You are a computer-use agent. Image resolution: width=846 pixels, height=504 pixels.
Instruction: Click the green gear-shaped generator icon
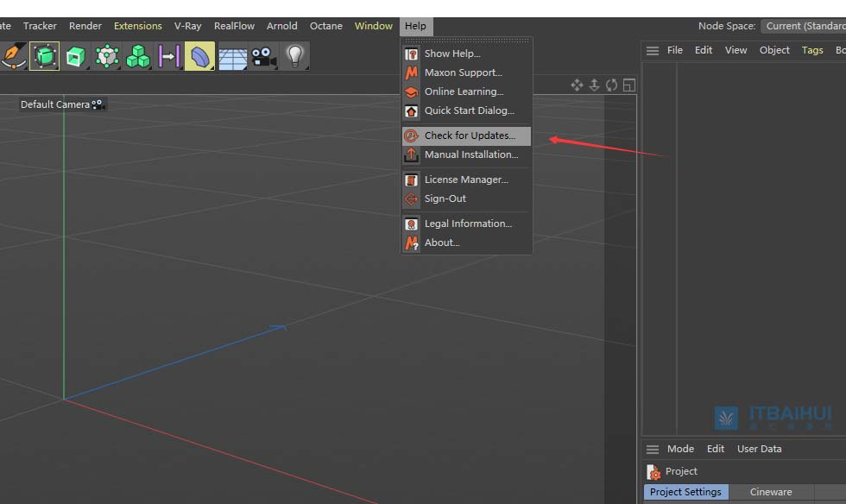pos(107,56)
